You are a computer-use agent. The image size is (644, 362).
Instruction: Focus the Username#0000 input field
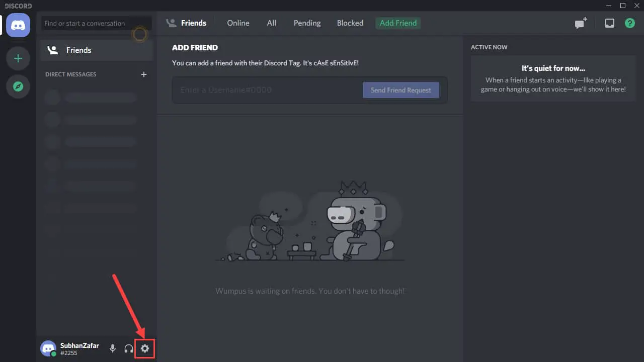click(269, 90)
